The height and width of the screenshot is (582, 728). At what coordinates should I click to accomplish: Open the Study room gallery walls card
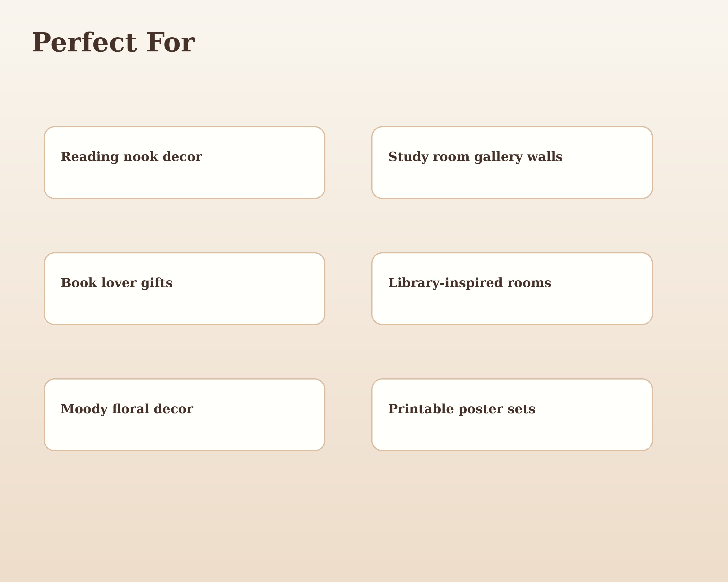click(512, 163)
